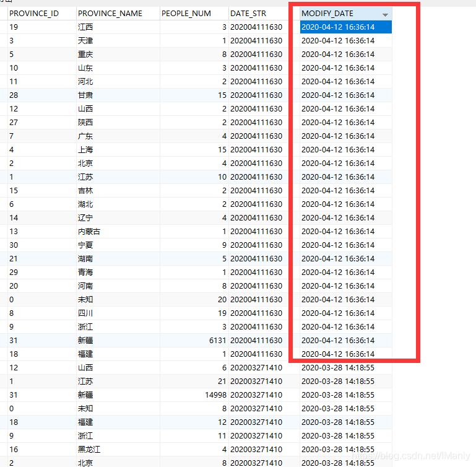Select PROVINCE_ID cell 30
The image size is (476, 467).
42,245
